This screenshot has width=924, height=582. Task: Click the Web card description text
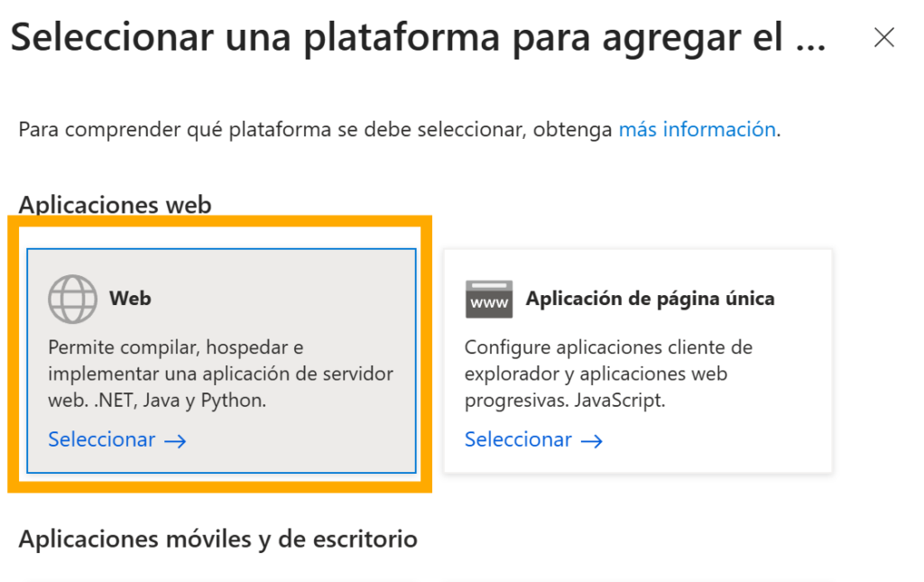[x=220, y=374]
